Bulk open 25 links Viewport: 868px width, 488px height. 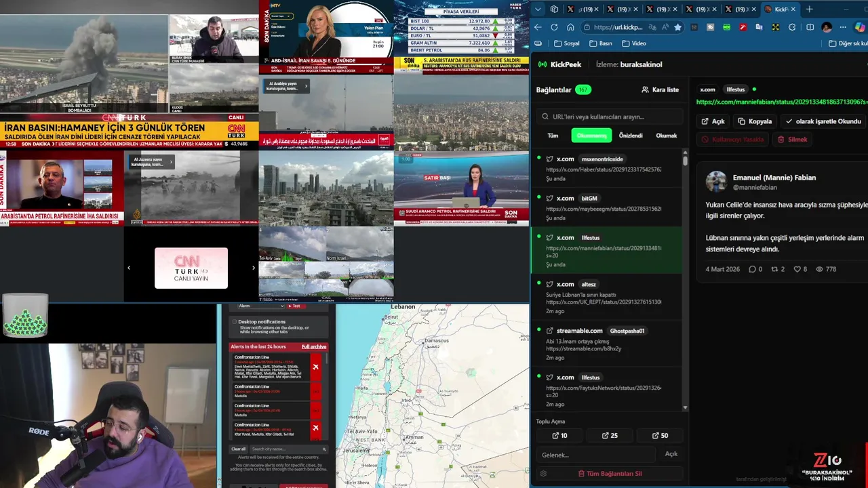click(x=610, y=435)
